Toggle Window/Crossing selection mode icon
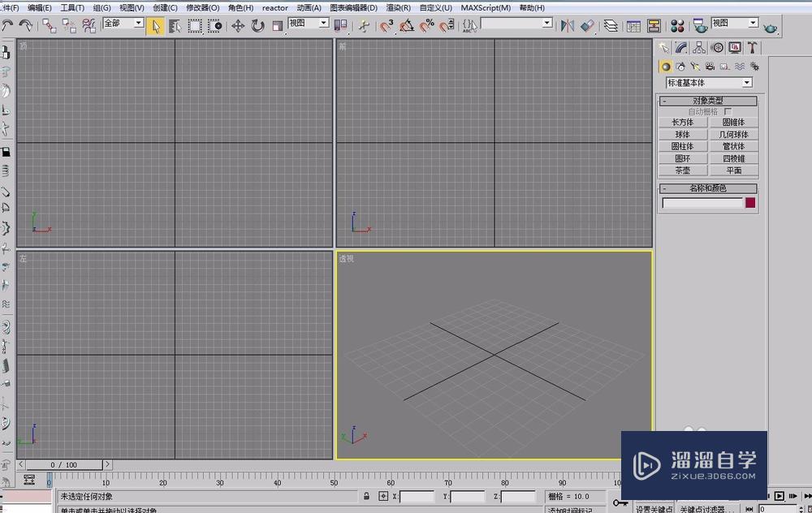The width and height of the screenshot is (812, 513). (215, 26)
